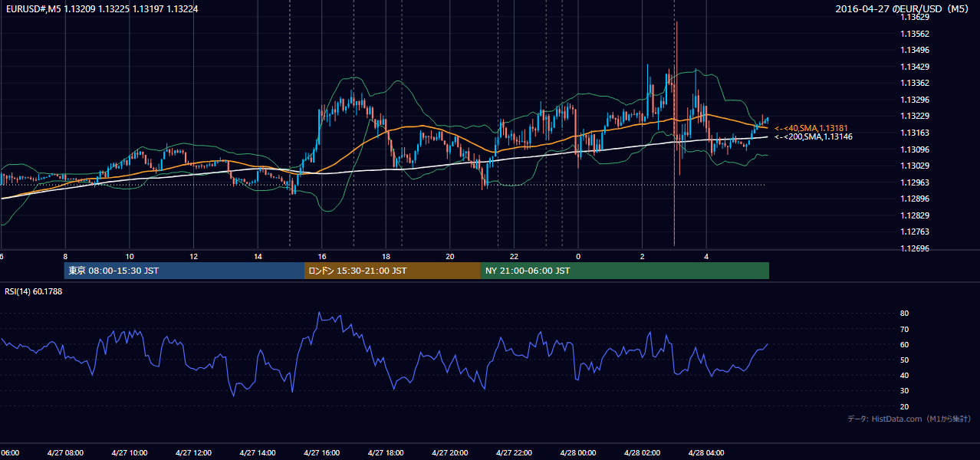Image resolution: width=980 pixels, height=460 pixels.
Task: Click bottom time label 4/27 12:00
Action: [x=194, y=452]
